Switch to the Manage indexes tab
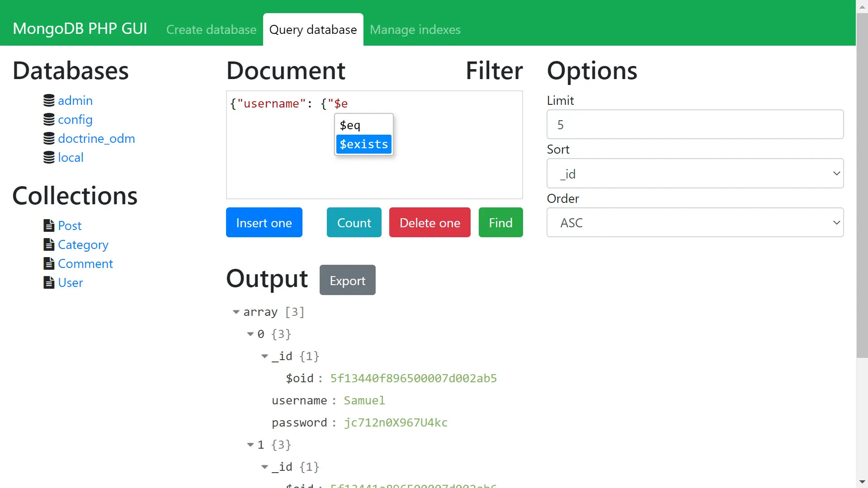 pyautogui.click(x=415, y=29)
